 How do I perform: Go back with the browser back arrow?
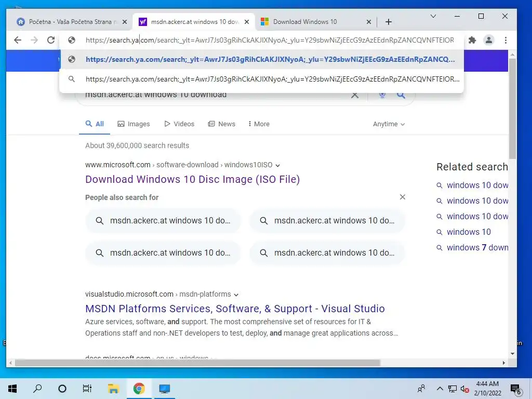point(18,40)
